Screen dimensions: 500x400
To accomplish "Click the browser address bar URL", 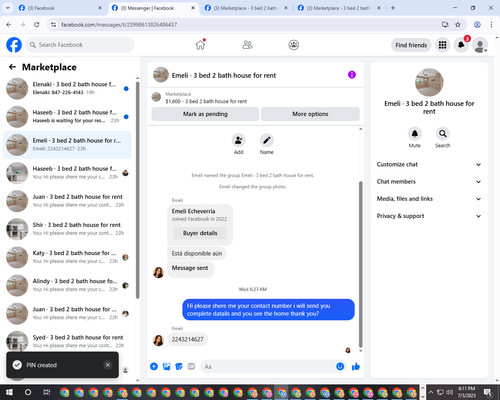I will 119,25.
